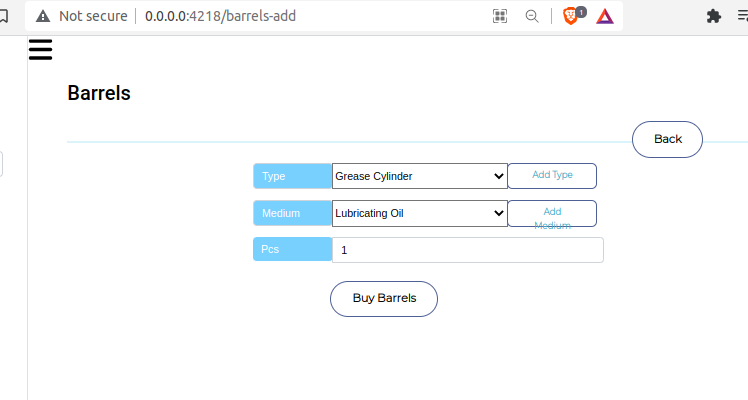The image size is (748, 400).
Task: Click the Barrels page heading
Action: pyautogui.click(x=99, y=93)
